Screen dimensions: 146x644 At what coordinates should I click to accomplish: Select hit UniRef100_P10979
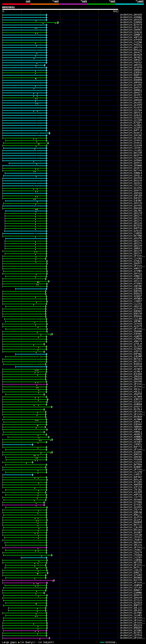click(x=131, y=108)
